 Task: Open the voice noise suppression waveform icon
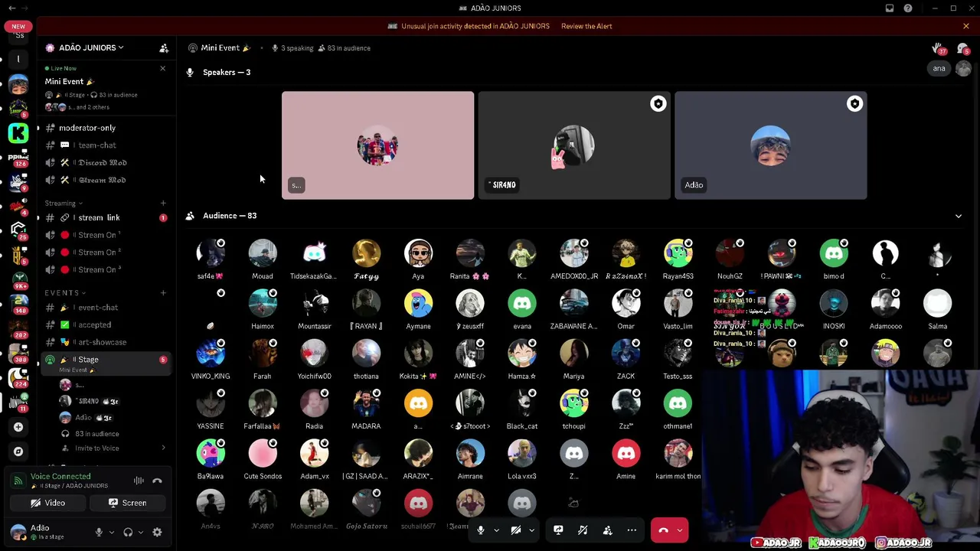click(x=139, y=481)
